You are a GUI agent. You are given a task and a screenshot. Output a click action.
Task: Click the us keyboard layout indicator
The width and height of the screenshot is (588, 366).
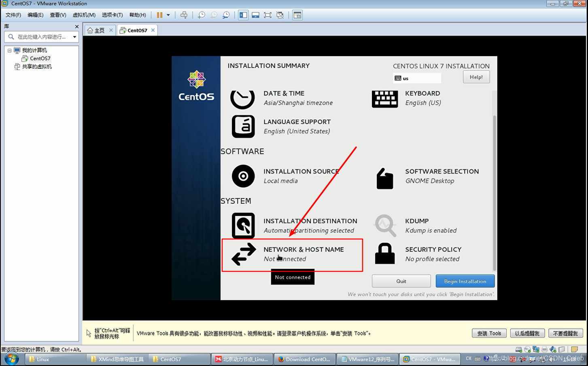tap(417, 78)
